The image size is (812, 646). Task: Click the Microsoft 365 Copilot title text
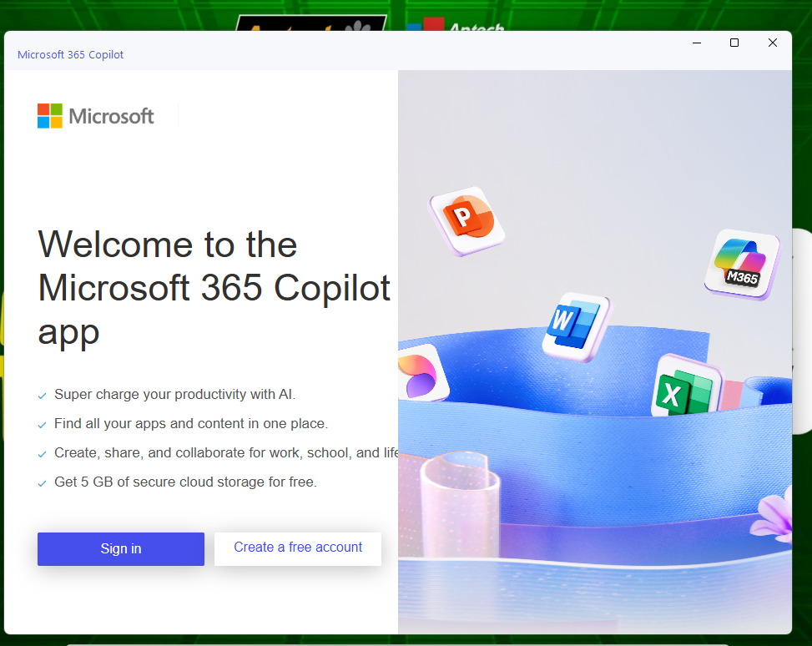(x=70, y=54)
